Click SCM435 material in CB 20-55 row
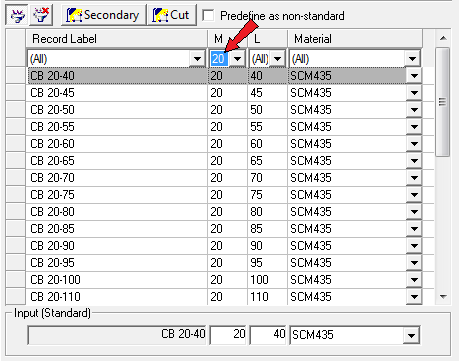Image resolution: width=459 pixels, height=361 pixels. (311, 127)
